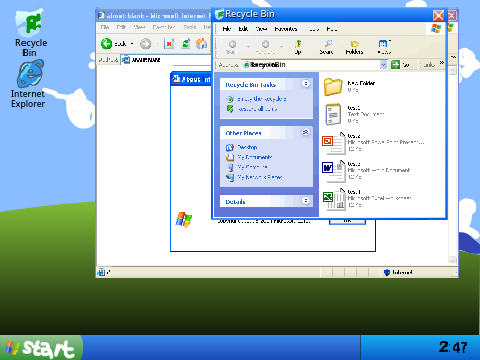Click the Internet Explorer address field
The image size is (480, 360).
[167, 60]
